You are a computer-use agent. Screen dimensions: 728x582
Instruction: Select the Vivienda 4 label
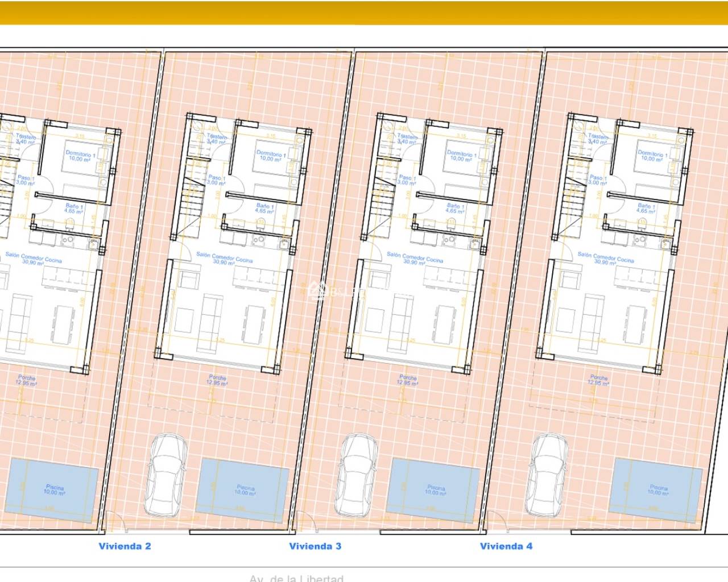pyautogui.click(x=506, y=546)
